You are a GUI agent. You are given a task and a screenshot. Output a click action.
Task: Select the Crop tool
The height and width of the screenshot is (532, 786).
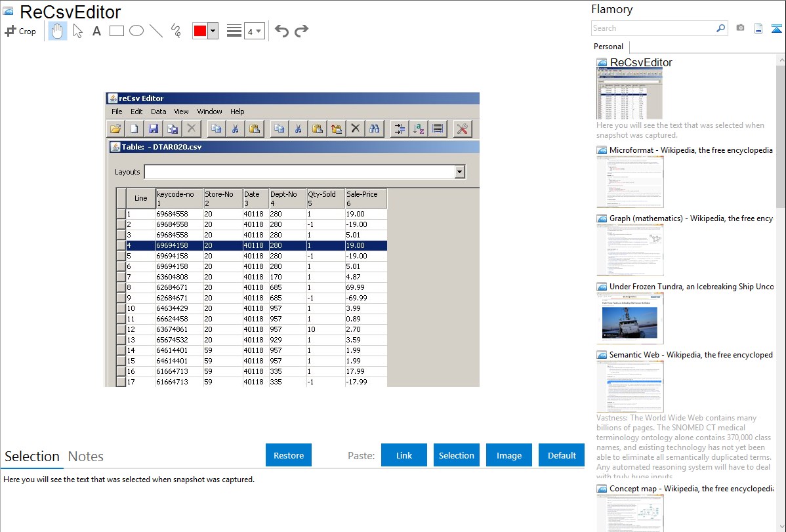tap(20, 31)
